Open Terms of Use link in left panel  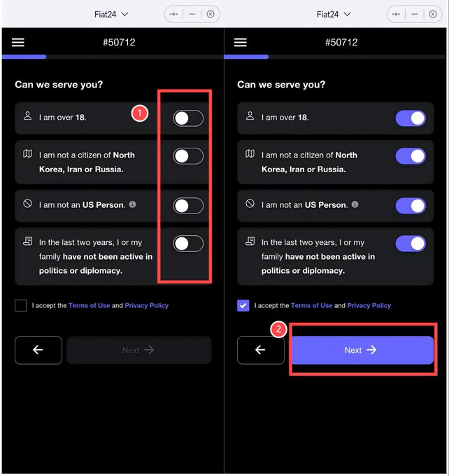90,305
